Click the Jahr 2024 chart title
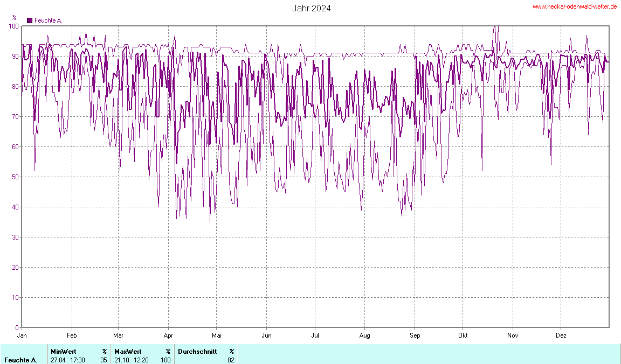This screenshot has width=621, height=364. (312, 8)
